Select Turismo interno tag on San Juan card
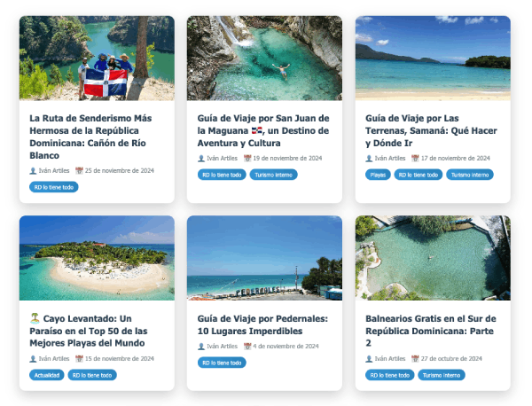Viewport: 532px width, 406px height. (x=273, y=175)
